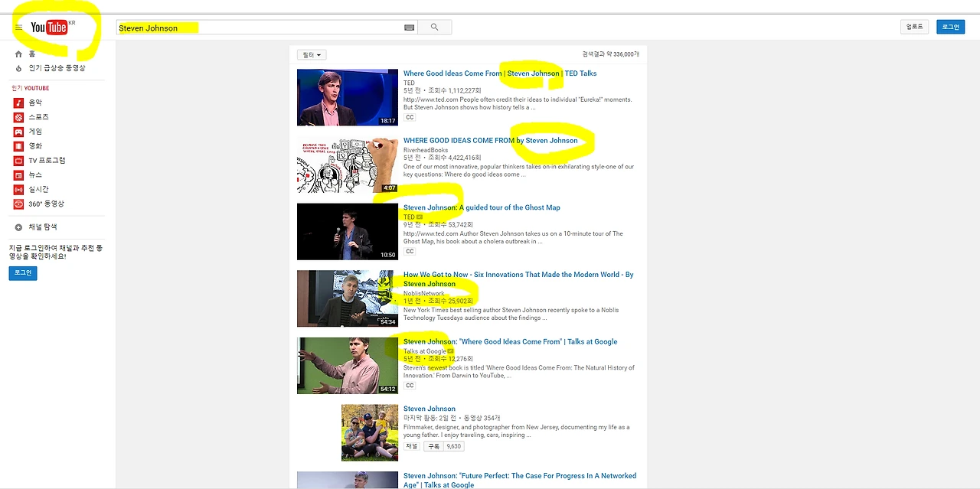Image resolution: width=980 pixels, height=489 pixels.
Task: Click the blue login button in sidebar
Action: point(23,272)
